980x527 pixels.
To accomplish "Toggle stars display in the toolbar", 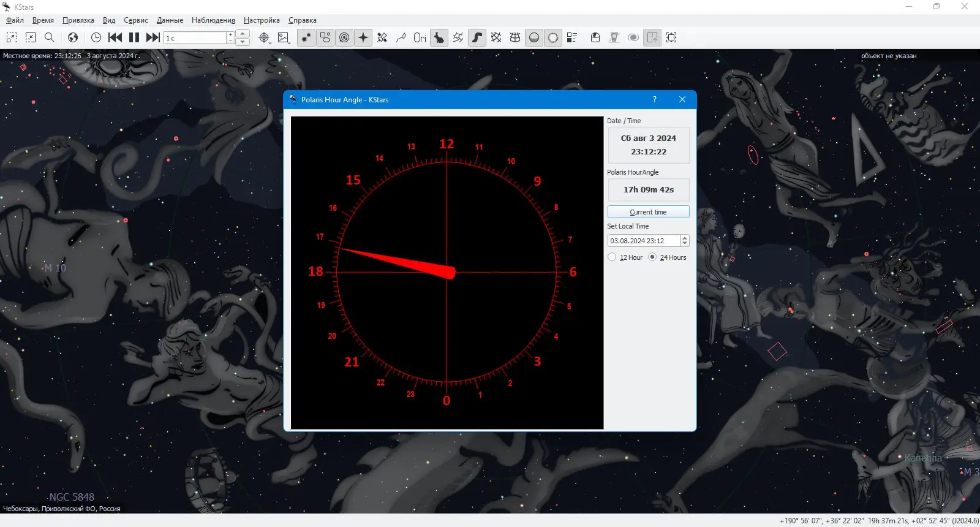I will 306,37.
